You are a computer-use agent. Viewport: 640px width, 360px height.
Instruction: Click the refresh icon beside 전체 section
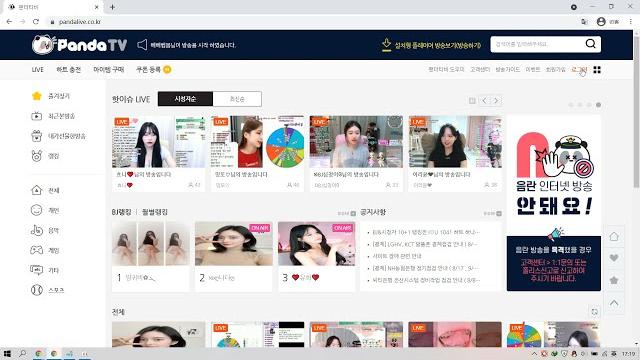595,312
